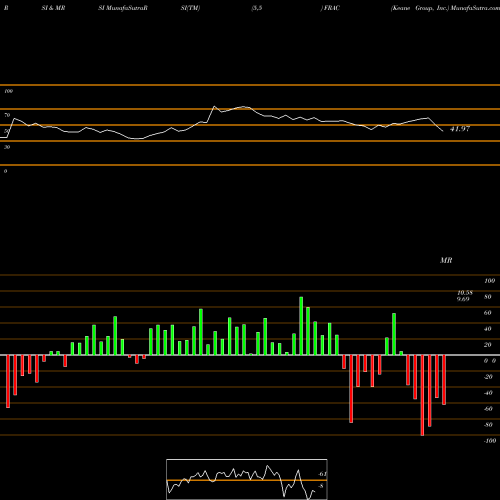Click the -60 label on MR scale
This screenshot has height=500, width=500.
click(x=488, y=409)
